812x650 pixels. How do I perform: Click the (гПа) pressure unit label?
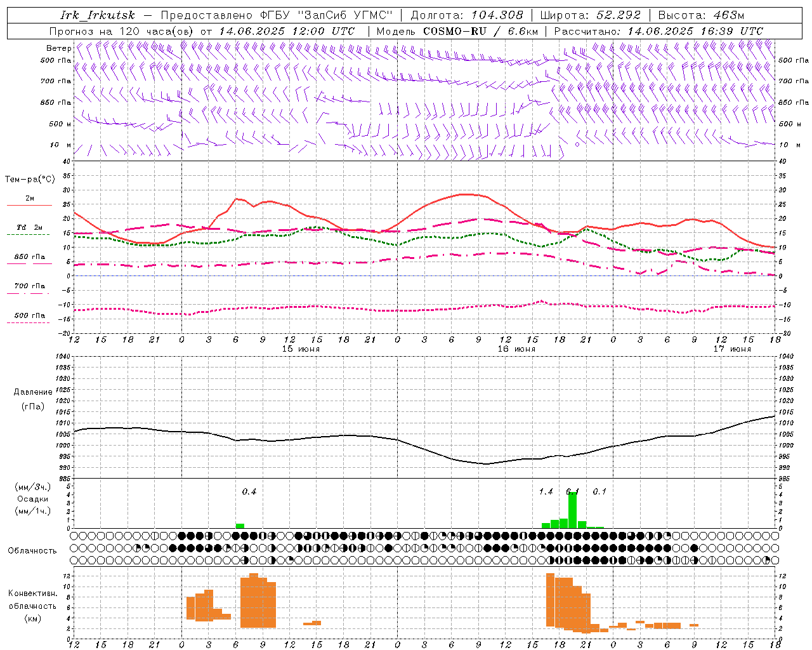click(33, 407)
